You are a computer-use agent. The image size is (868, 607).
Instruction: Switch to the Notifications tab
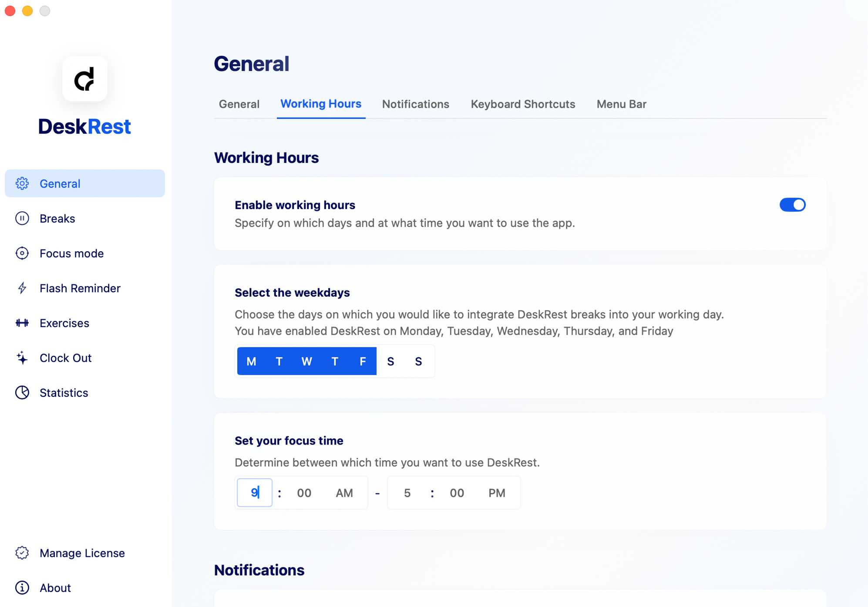pos(416,104)
